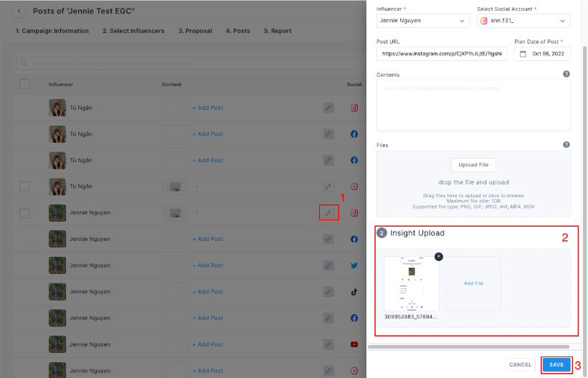Check the checkbox on the Tú Ngân row

tap(24, 186)
